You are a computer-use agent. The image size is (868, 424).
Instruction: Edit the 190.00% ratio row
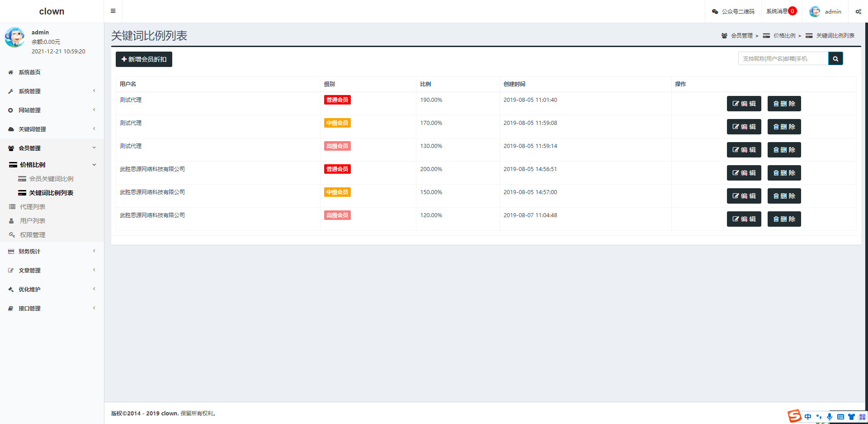pos(744,104)
